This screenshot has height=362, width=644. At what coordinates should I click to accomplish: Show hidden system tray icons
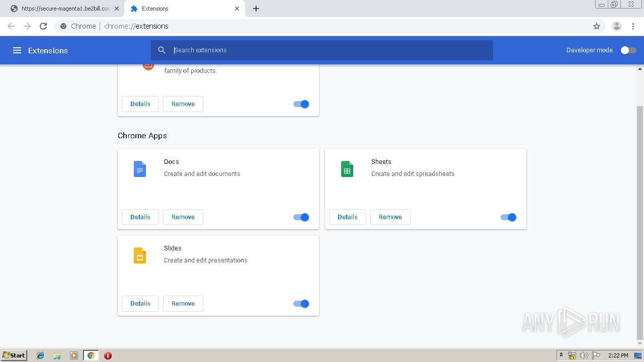coord(561,355)
